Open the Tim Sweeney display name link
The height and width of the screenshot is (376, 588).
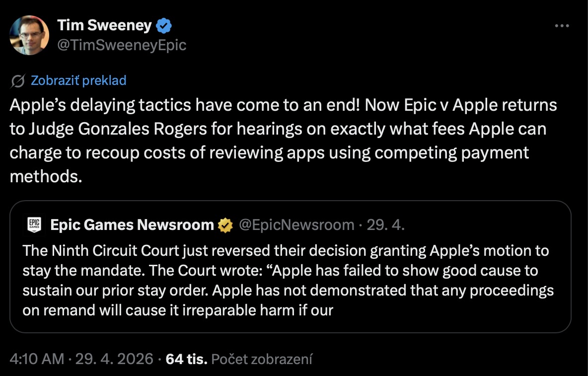[x=104, y=25]
